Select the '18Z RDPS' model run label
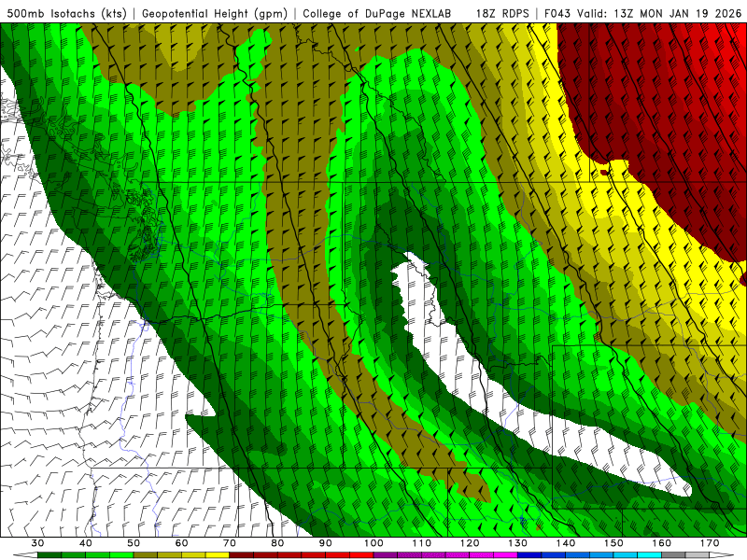The image size is (747, 560). 502,14
